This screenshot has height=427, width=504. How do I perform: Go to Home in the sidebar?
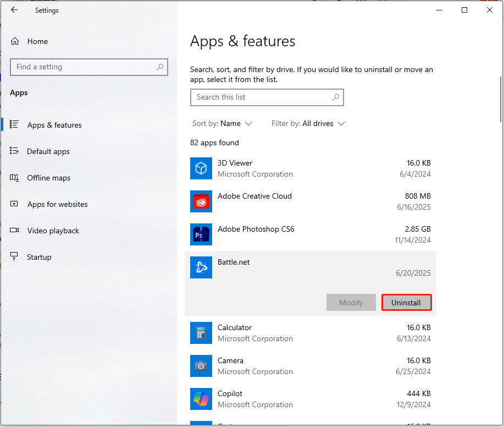tap(37, 41)
